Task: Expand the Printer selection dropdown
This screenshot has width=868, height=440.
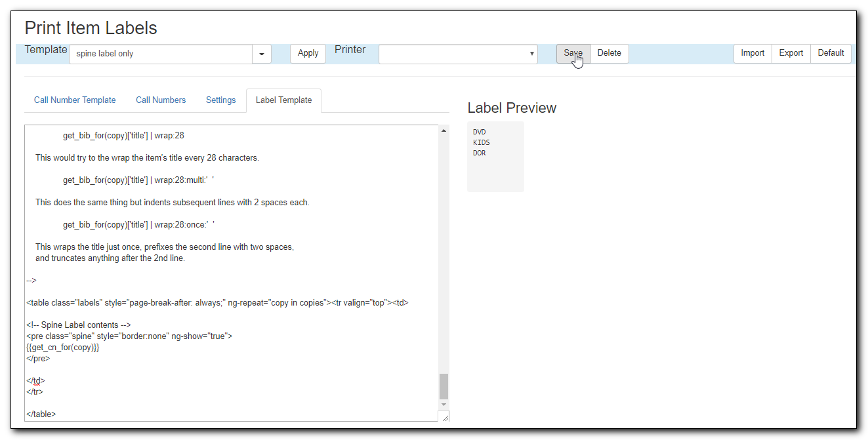Action: pyautogui.click(x=458, y=54)
